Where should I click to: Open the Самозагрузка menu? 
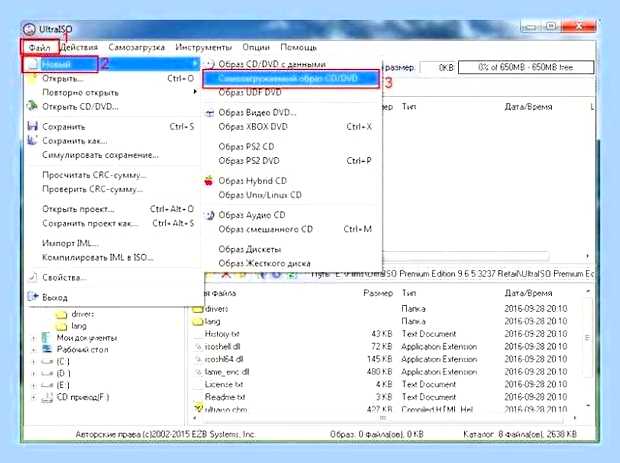pyautogui.click(x=136, y=47)
